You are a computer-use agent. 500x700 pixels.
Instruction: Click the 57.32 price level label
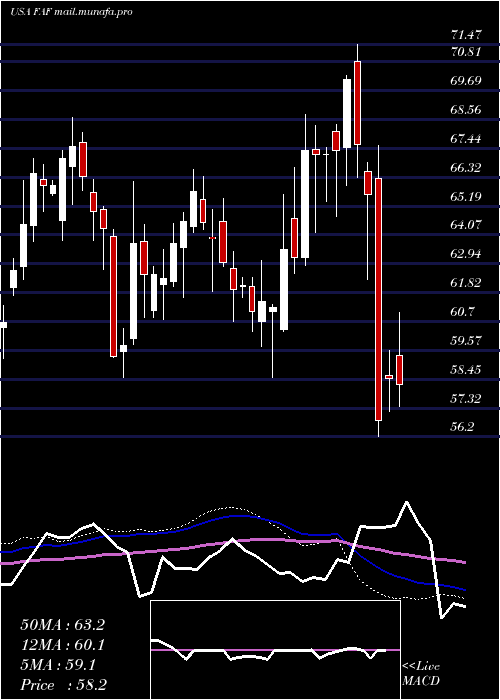pos(466,399)
